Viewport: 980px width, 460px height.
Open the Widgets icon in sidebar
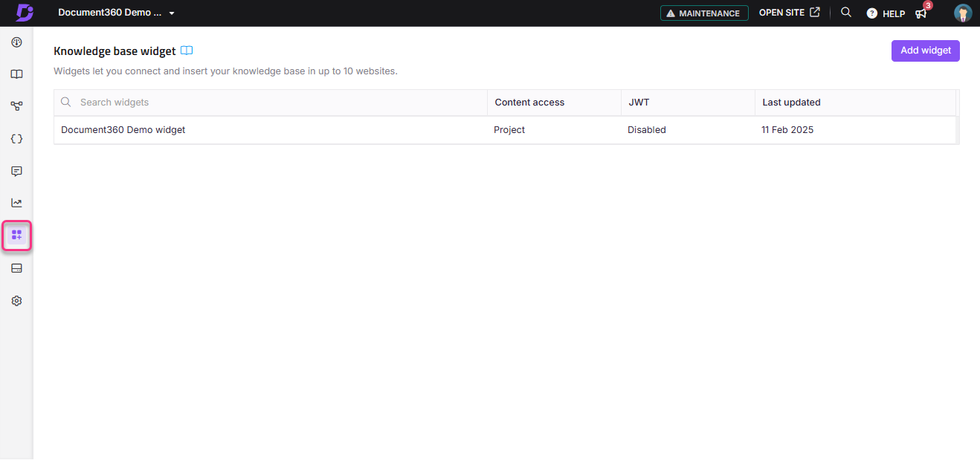click(16, 236)
